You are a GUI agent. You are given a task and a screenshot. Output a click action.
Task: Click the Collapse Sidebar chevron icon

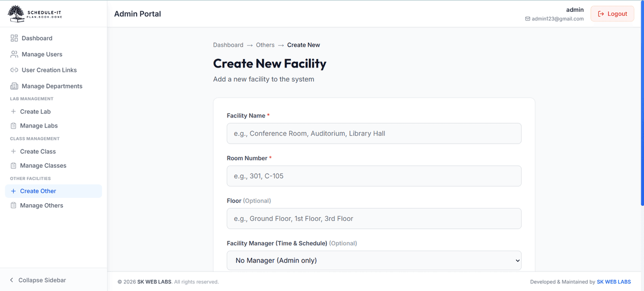click(11, 280)
